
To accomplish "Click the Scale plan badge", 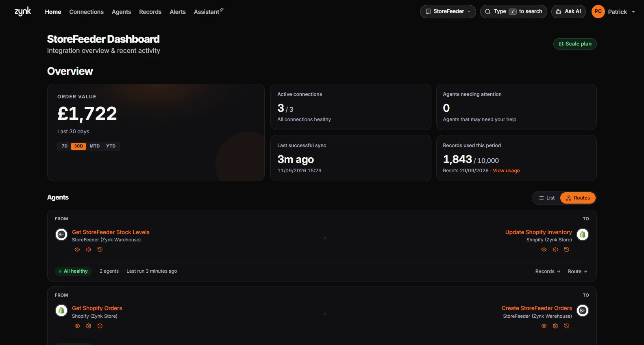I will pyautogui.click(x=575, y=44).
